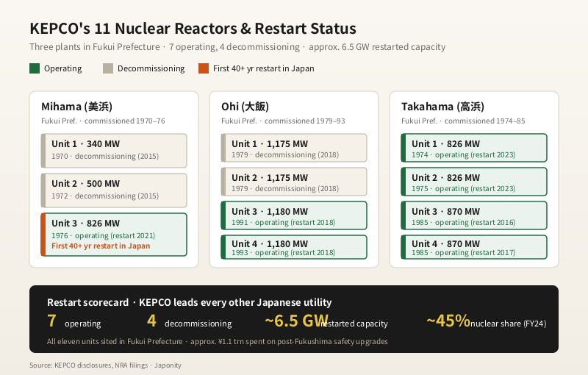
Task: Click the 'Mihama (美浜)' plant heading
Action: (x=77, y=107)
